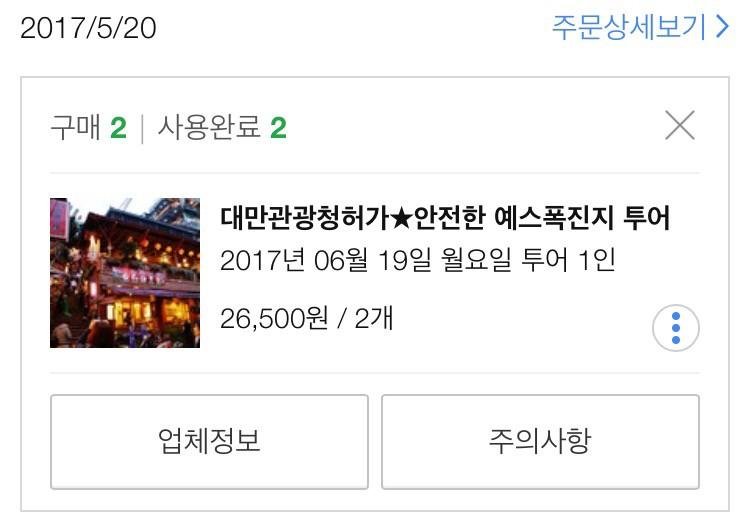Click the 2개 quantity text

click(x=374, y=318)
